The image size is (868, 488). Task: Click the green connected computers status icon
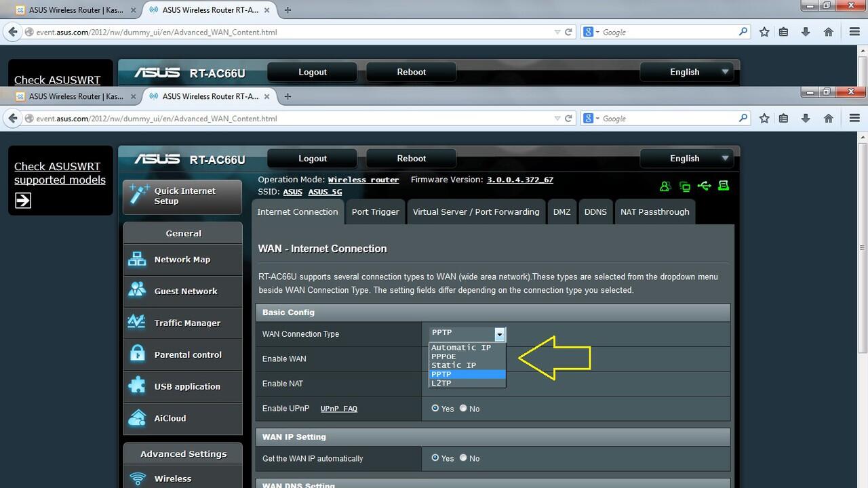point(684,186)
